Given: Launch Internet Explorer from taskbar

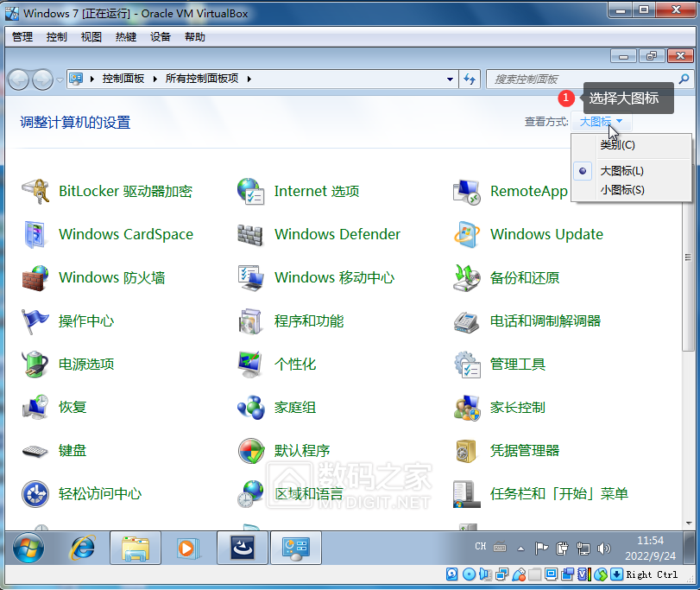Looking at the screenshot, I should [x=83, y=548].
